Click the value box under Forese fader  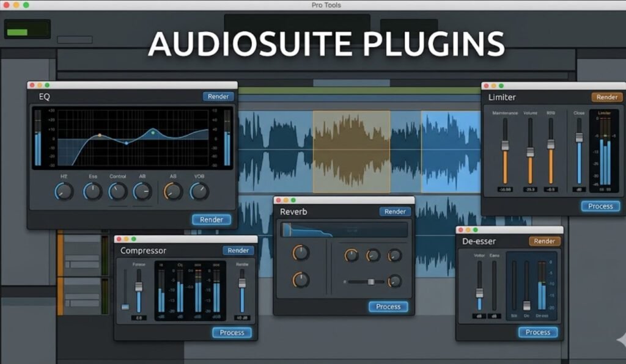tap(139, 318)
